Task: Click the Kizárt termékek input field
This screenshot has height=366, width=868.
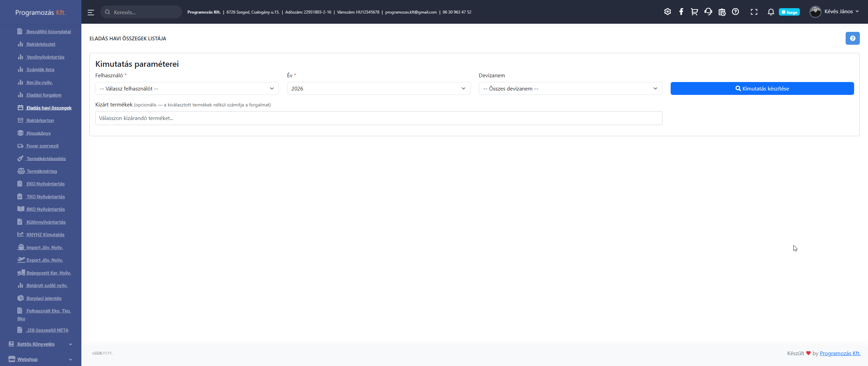Action: [378, 118]
